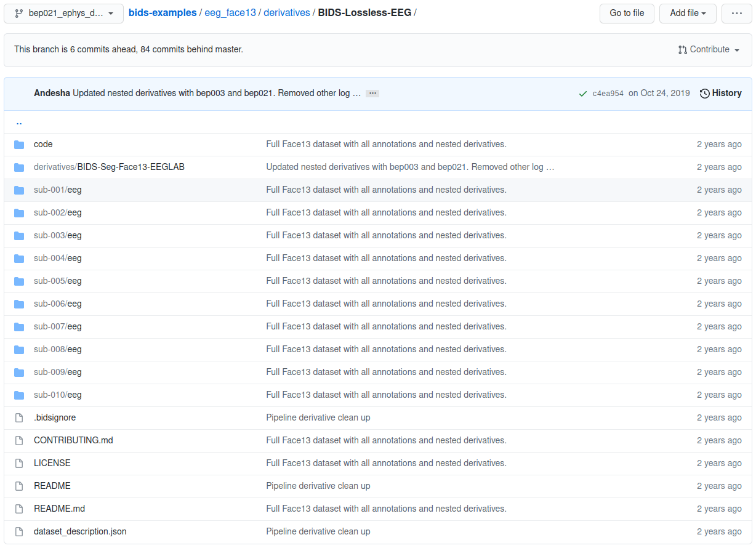Viewport: 756px width, 548px height.
Task: Click the sub-001 folder icon
Action: [19, 190]
